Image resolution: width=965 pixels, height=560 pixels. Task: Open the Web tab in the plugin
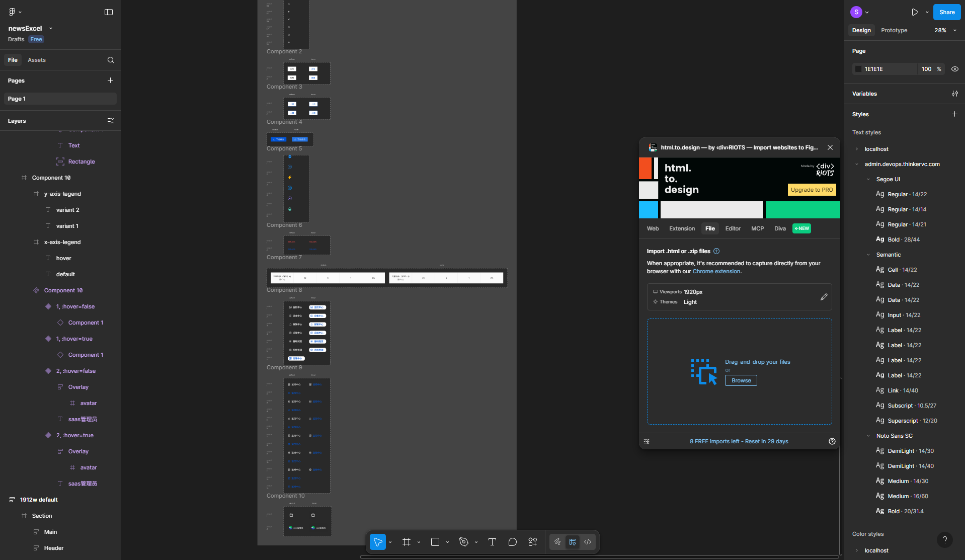(x=653, y=228)
